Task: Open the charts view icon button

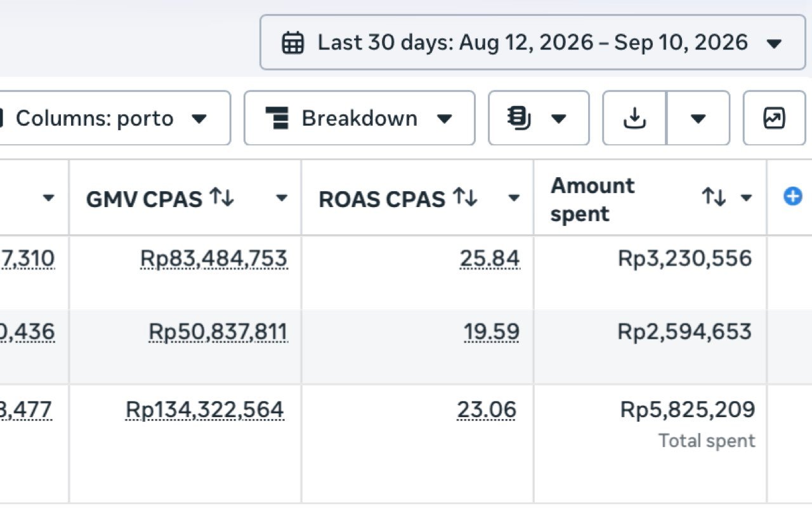Action: coord(775,118)
